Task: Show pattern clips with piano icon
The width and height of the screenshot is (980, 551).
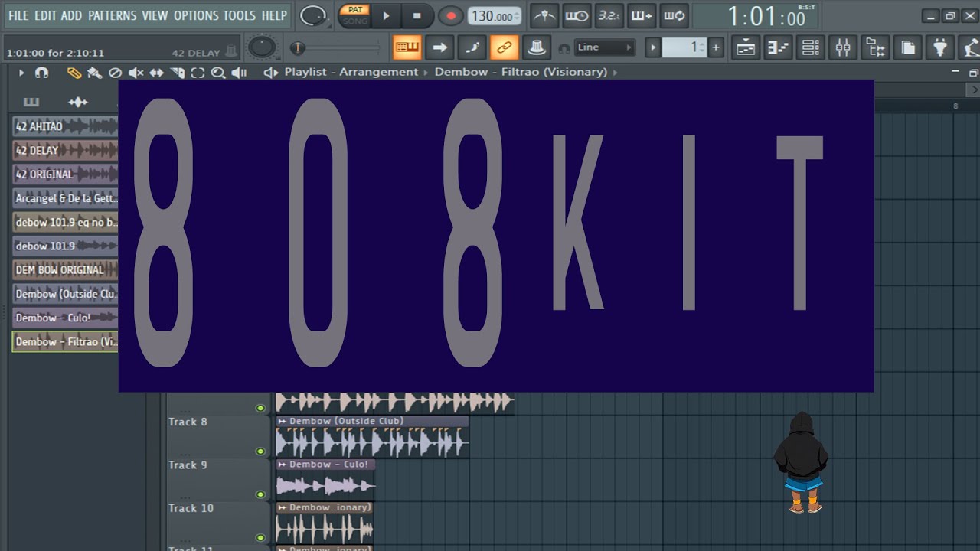Action: click(31, 102)
